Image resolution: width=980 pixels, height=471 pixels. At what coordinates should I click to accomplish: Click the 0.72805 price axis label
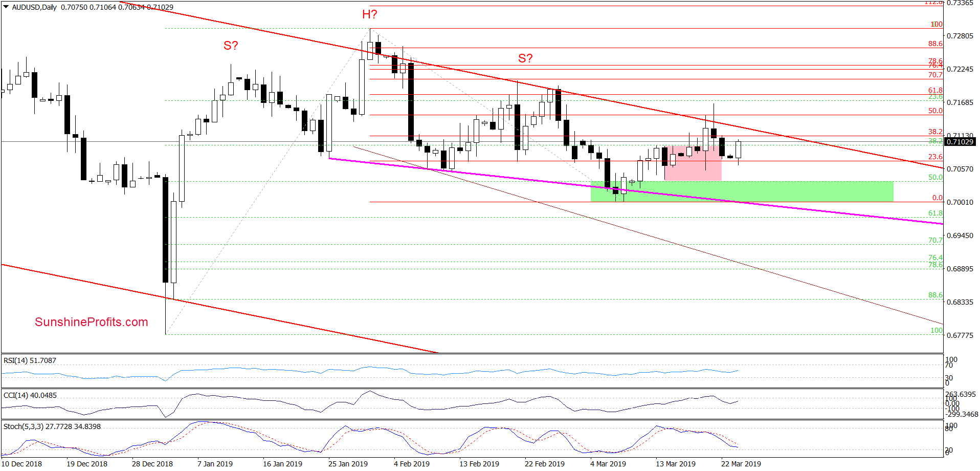click(960, 36)
